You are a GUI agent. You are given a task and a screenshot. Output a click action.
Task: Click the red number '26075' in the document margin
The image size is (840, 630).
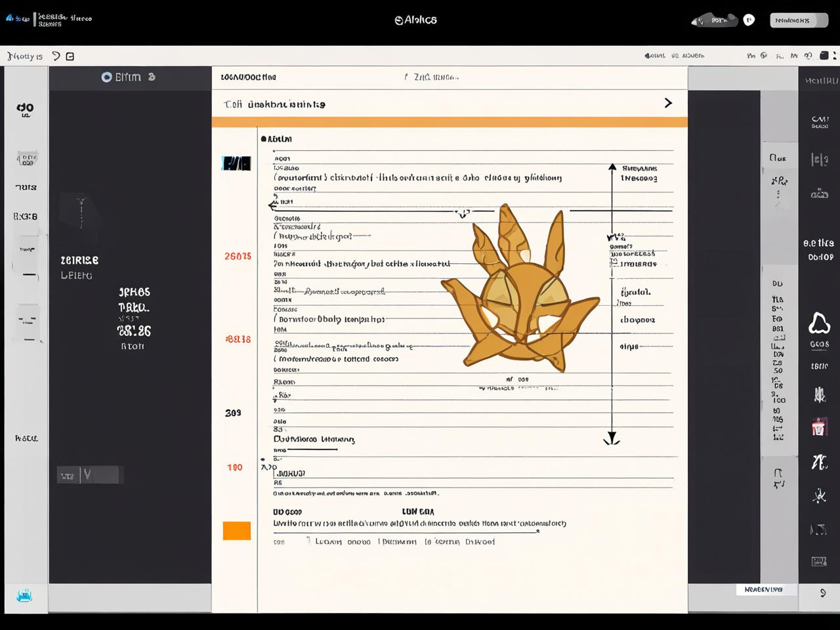238,256
